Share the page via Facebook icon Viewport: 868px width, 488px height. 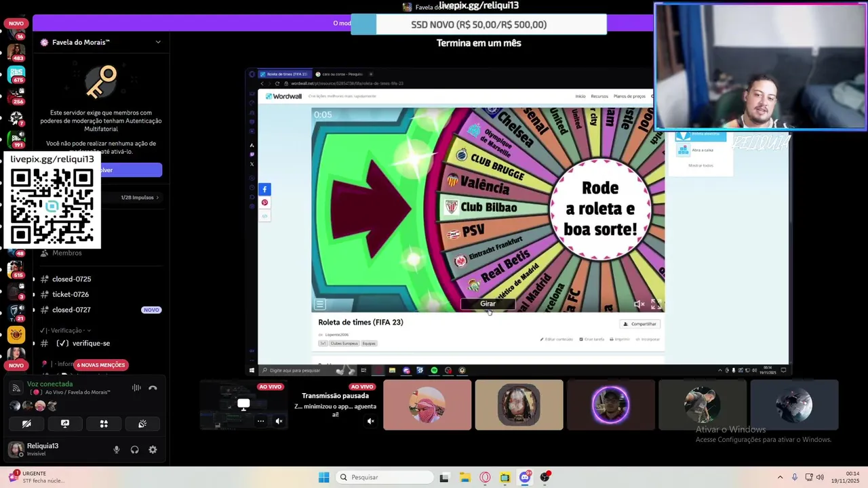point(264,189)
